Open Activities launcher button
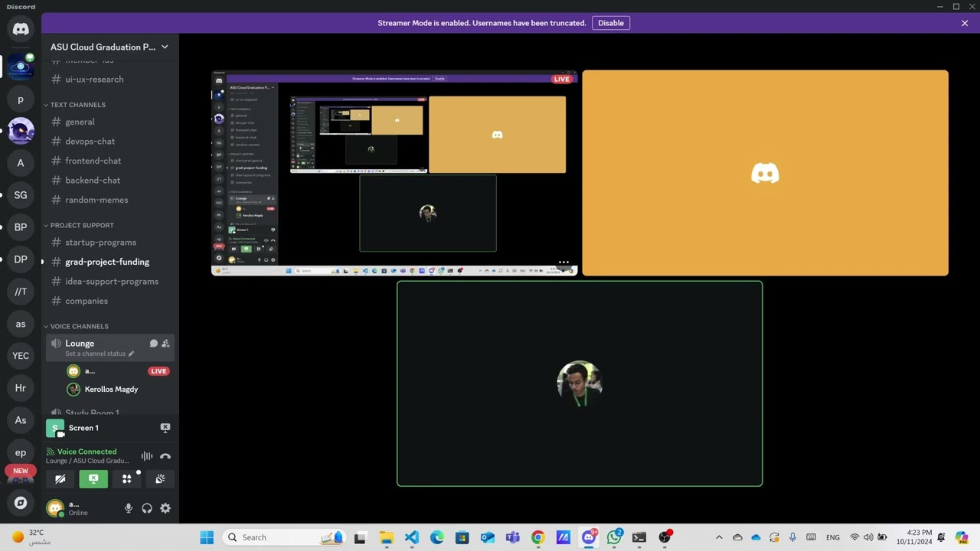 127,479
